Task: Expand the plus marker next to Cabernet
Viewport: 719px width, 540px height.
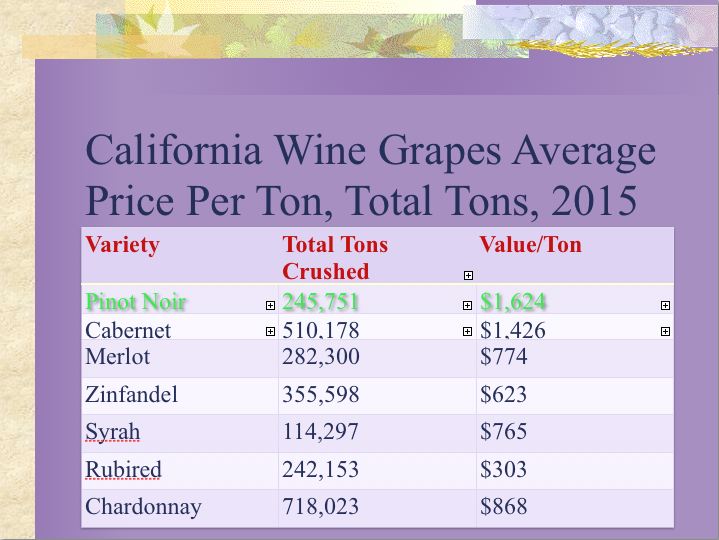Action: pos(270,330)
